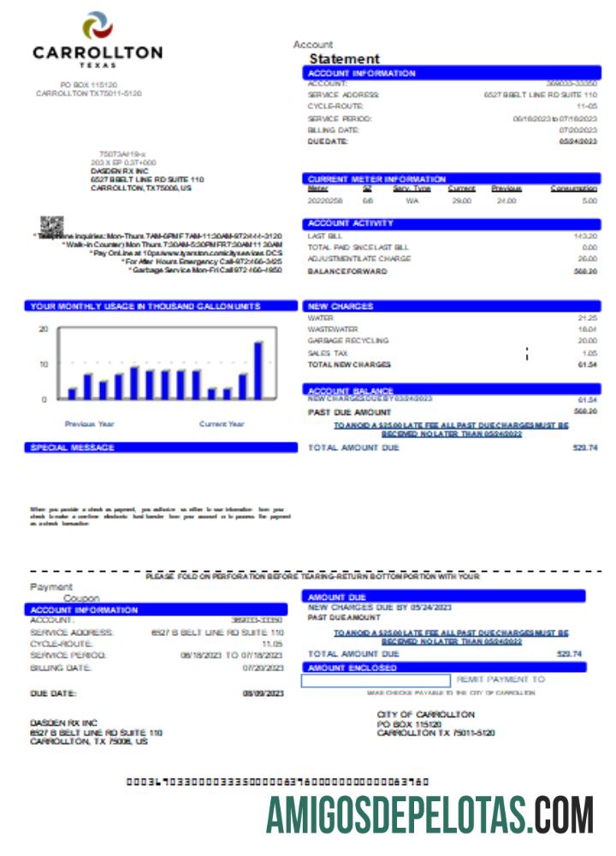Image resolution: width=616 pixels, height=856 pixels.
Task: Open the late fee notice link on the payment coupon
Action: (451, 637)
